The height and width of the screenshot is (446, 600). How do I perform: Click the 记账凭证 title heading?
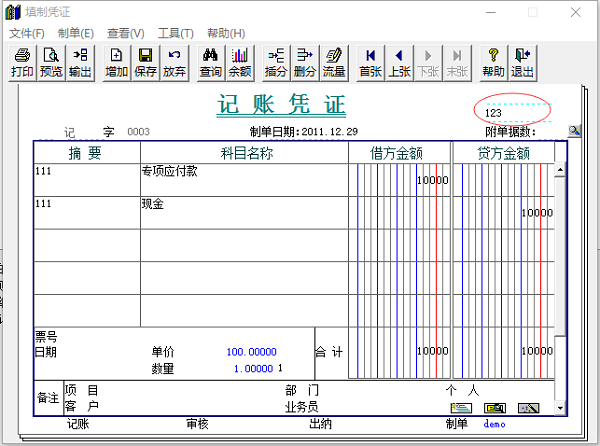tap(281, 104)
